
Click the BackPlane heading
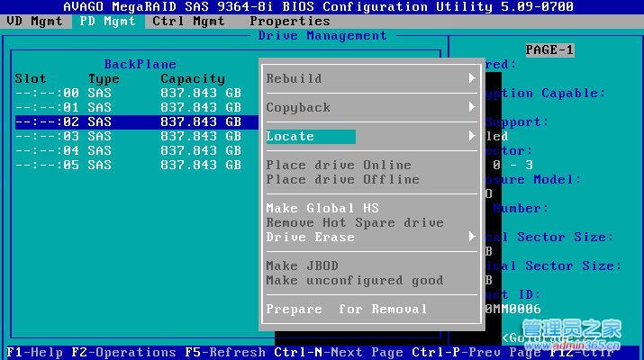coord(140,65)
